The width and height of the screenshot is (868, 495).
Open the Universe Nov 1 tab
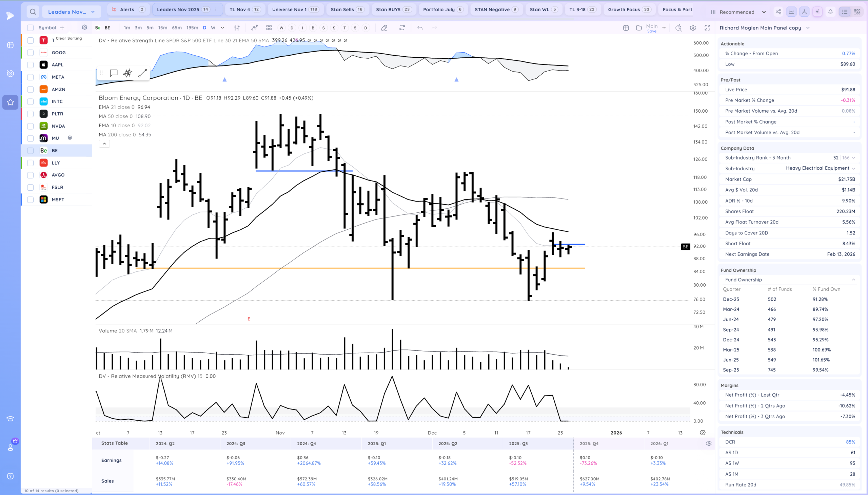click(x=295, y=9)
